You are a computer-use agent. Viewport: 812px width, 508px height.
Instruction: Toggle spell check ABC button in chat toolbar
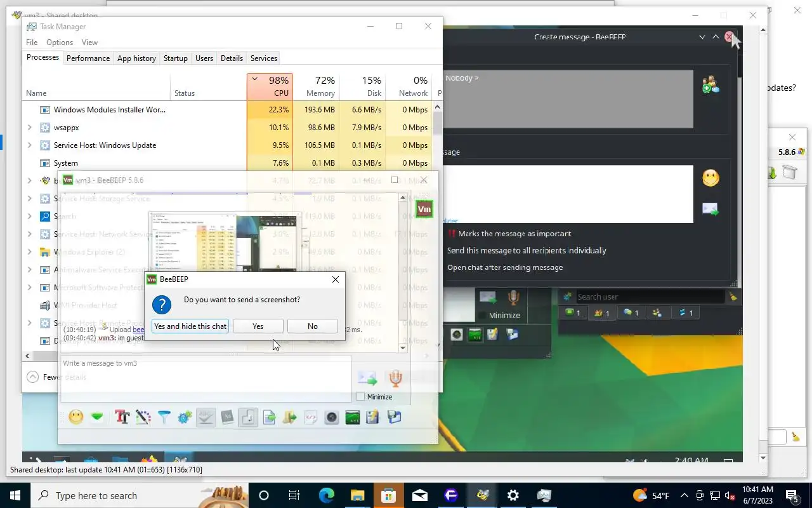point(206,417)
